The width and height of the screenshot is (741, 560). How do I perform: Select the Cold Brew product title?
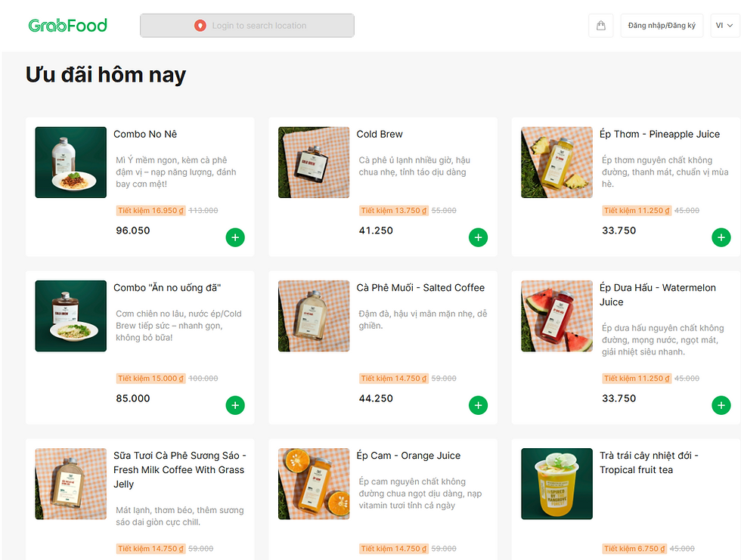click(379, 134)
